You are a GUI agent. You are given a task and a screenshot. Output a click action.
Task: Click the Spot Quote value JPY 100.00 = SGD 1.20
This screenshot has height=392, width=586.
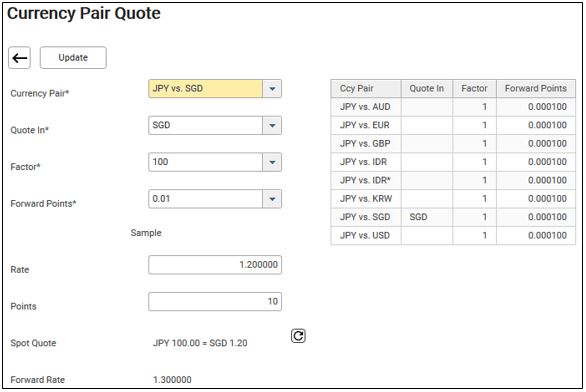click(200, 343)
